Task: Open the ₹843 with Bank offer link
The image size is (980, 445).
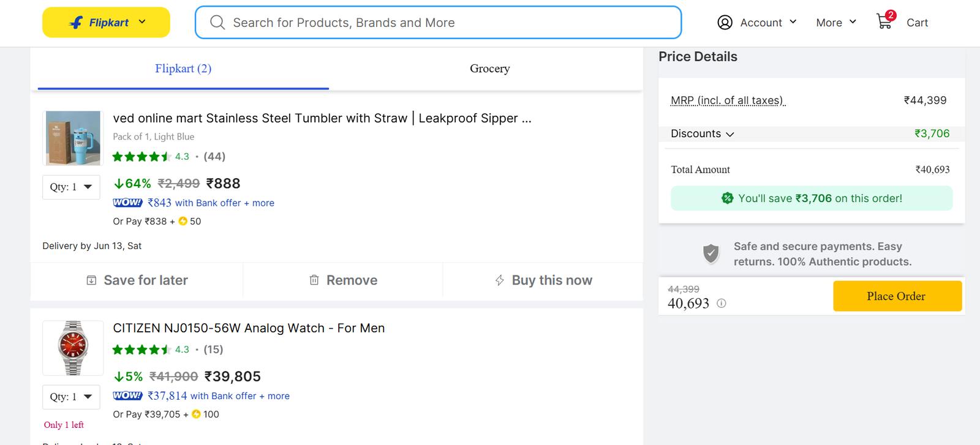Action: pos(211,203)
